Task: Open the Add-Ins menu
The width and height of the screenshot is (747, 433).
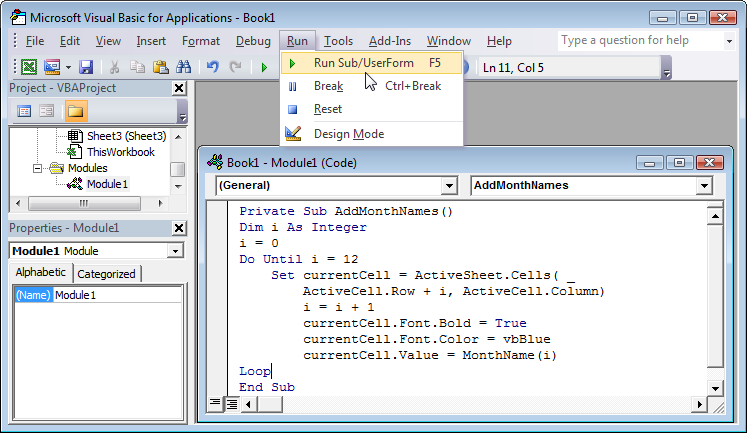Action: pos(390,41)
